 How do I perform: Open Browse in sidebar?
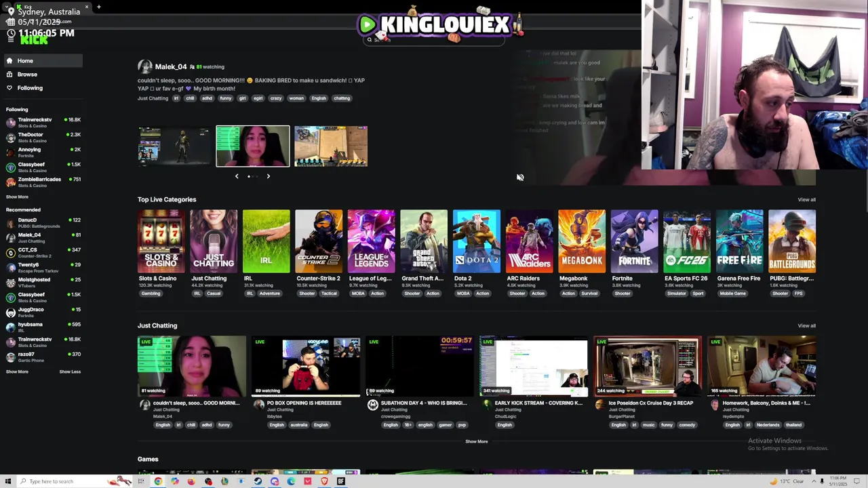42,75
